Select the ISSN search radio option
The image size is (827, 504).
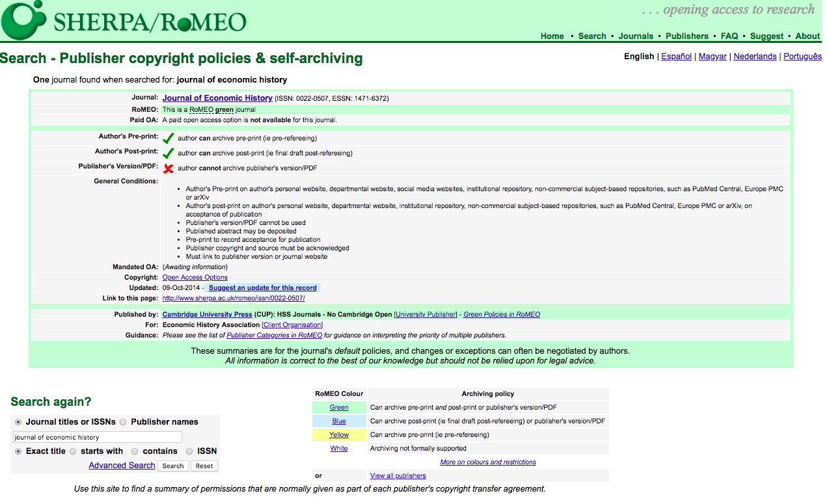click(190, 451)
